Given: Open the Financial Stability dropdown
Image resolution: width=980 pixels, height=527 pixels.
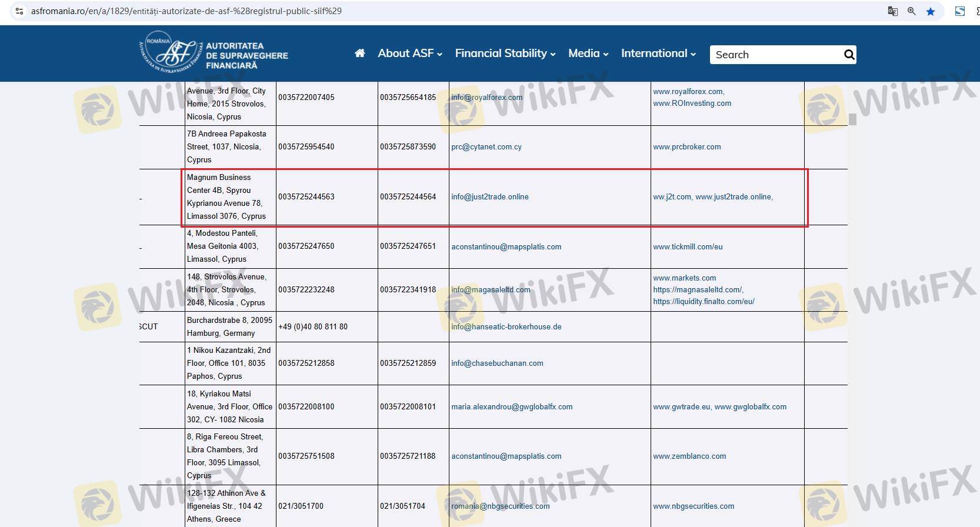Looking at the screenshot, I should click(505, 54).
